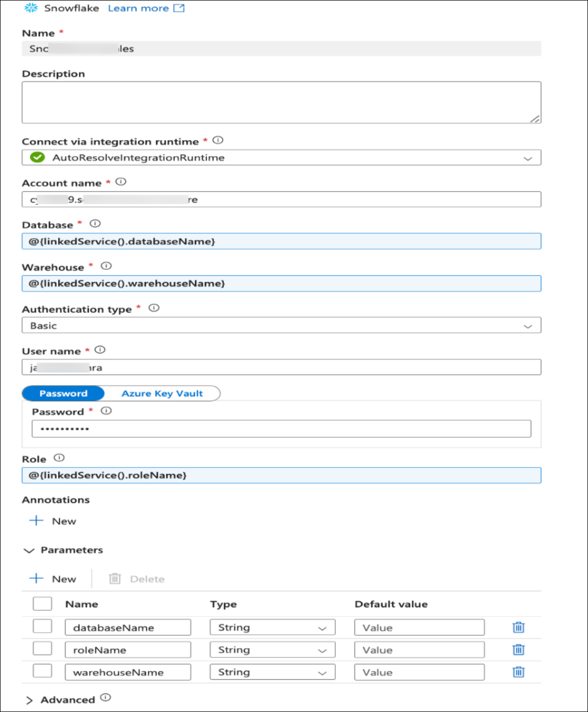Open the Learn more link
This screenshot has width=588, height=712.
click(145, 8)
